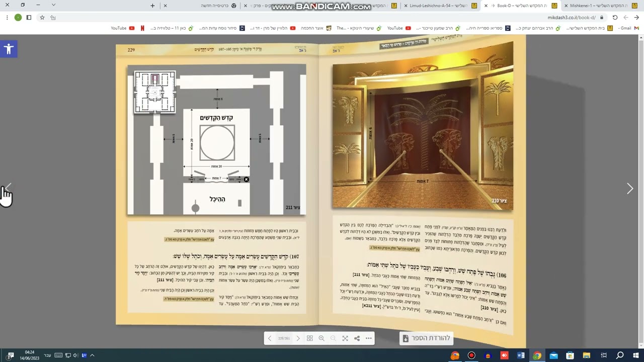
Task: Open Windows Start menu
Action: (x=636, y=355)
